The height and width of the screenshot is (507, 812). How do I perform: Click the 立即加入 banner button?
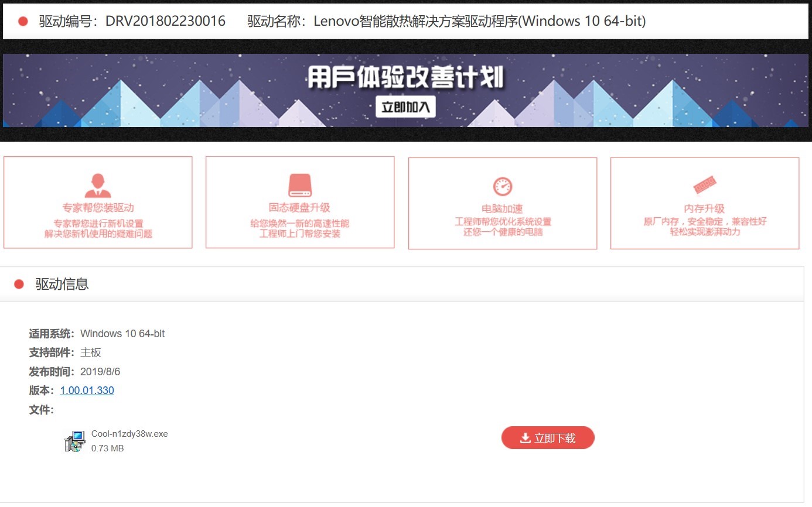tap(405, 107)
